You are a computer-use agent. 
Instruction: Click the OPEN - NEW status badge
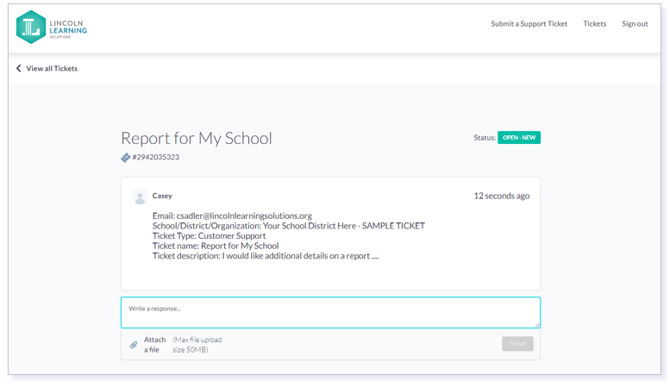[519, 138]
